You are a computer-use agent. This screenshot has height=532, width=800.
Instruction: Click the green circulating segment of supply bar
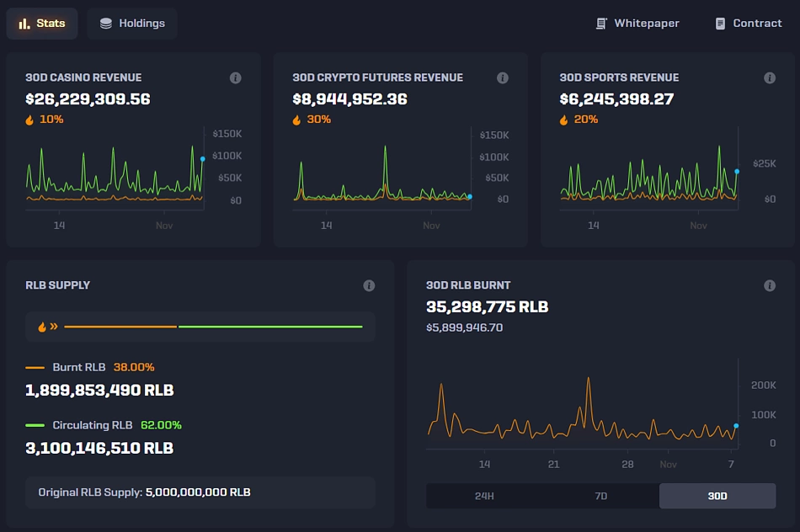[270, 327]
